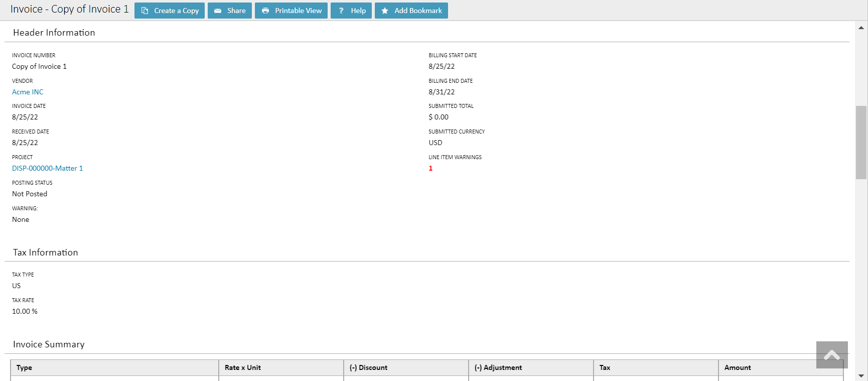Image resolution: width=868 pixels, height=381 pixels.
Task: Click the Header Information section heading
Action: point(54,33)
